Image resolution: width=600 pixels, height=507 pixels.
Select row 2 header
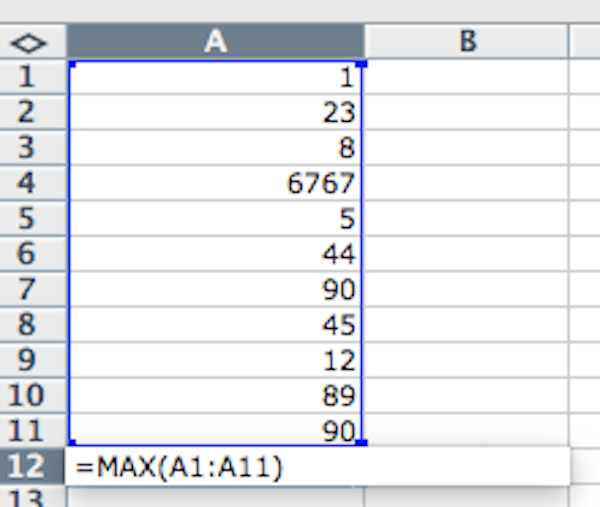click(33, 112)
